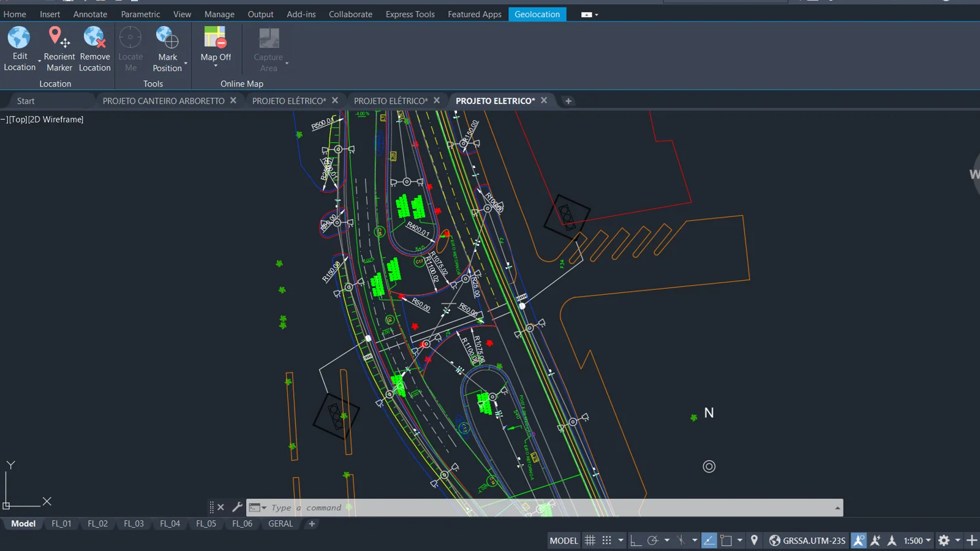This screenshot has height=551, width=980.
Task: Open the object snap settings dropdown arrow
Action: coord(740,540)
